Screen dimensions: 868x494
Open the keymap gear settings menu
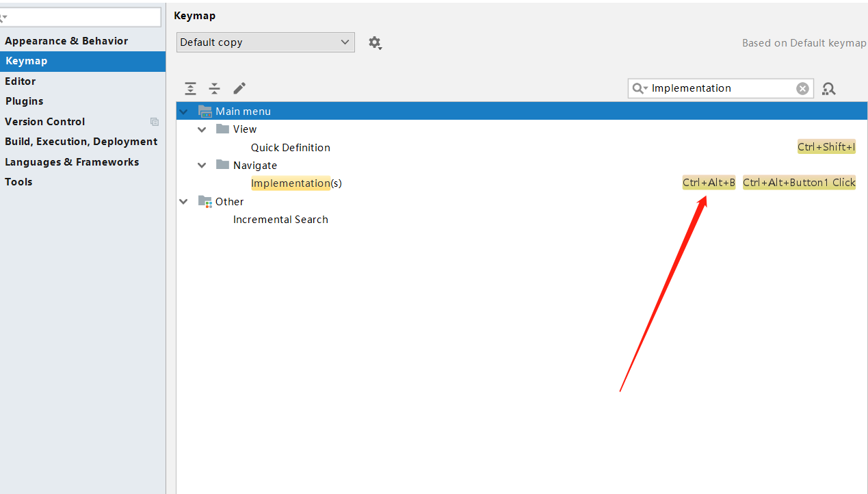click(x=375, y=42)
